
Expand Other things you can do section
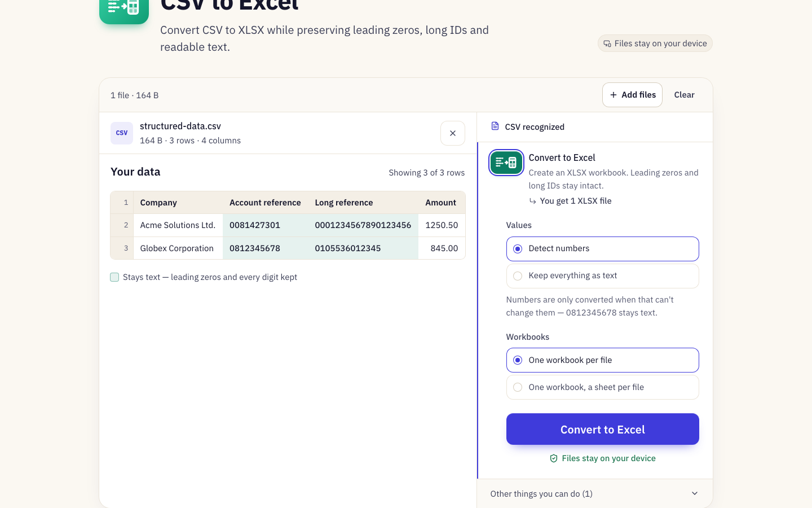tap(595, 494)
